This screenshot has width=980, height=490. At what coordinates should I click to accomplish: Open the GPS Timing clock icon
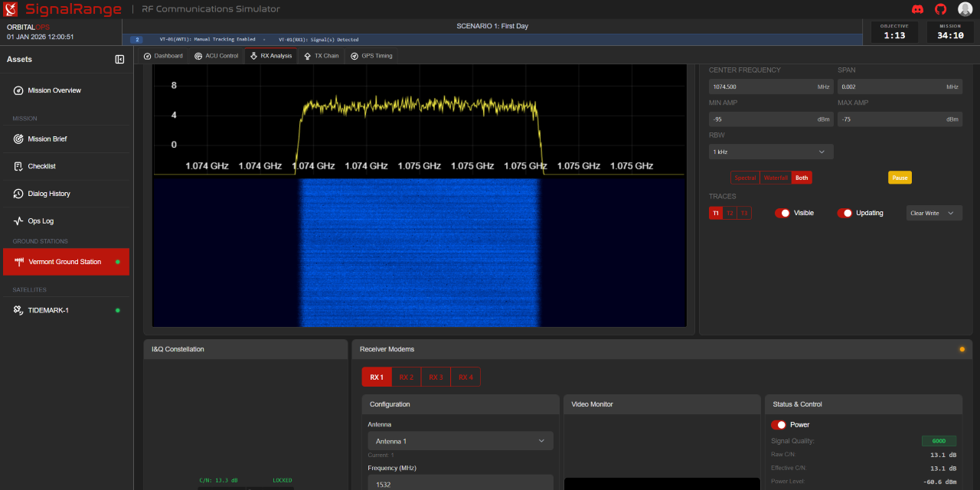[353, 55]
